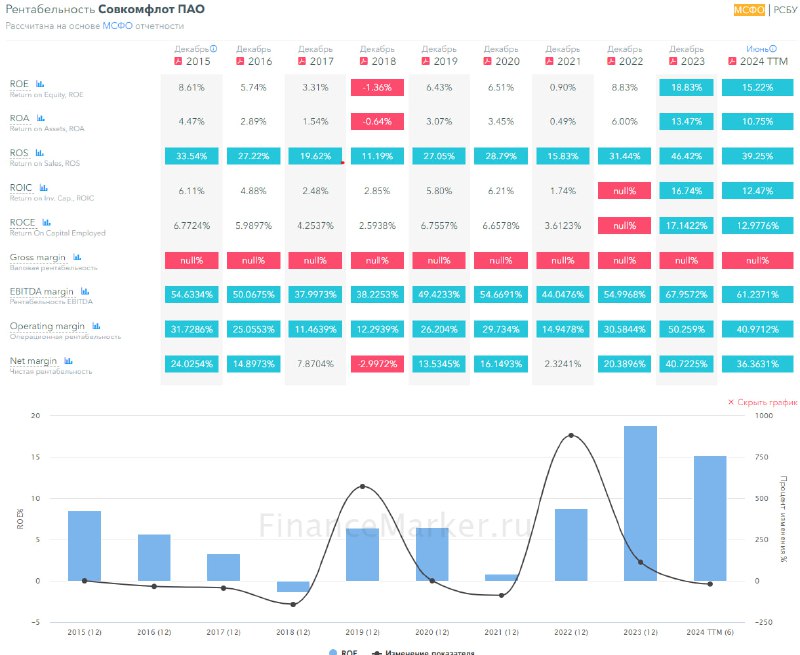Click ROCE 2016 value 5.9897%
The width and height of the screenshot is (800, 655).
click(254, 225)
